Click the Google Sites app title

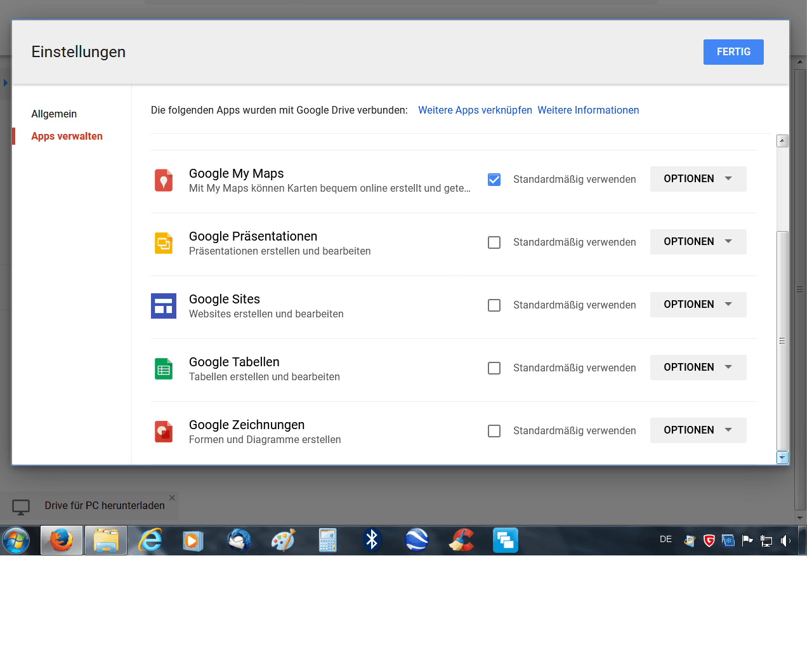(225, 300)
